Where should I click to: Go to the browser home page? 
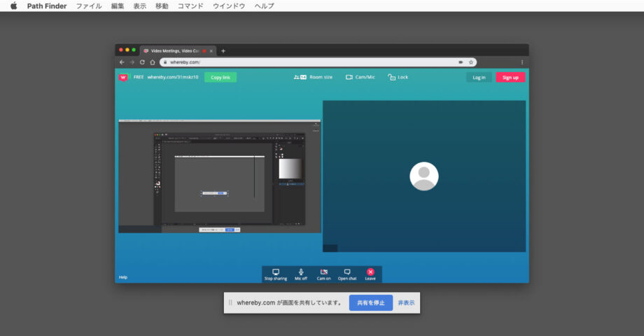pos(153,62)
